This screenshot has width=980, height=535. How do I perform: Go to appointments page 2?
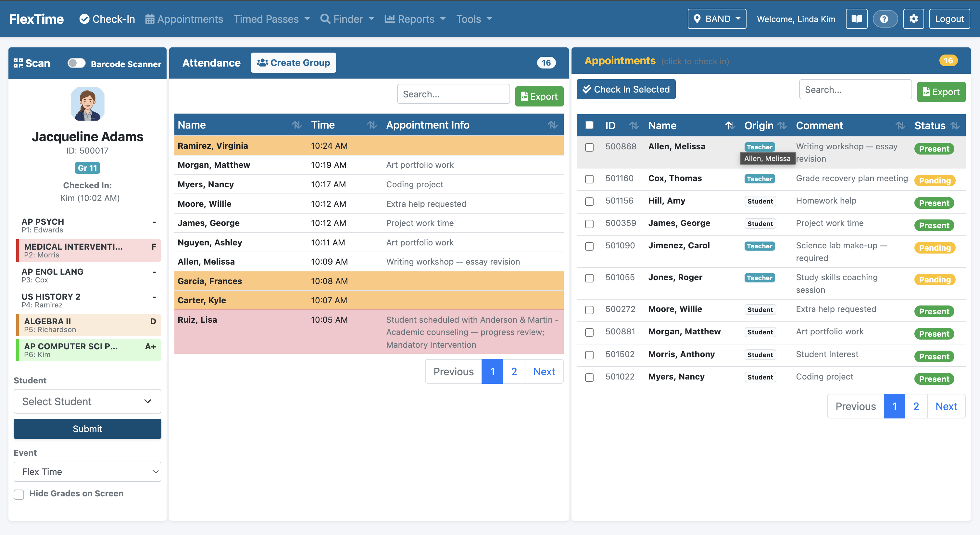916,406
